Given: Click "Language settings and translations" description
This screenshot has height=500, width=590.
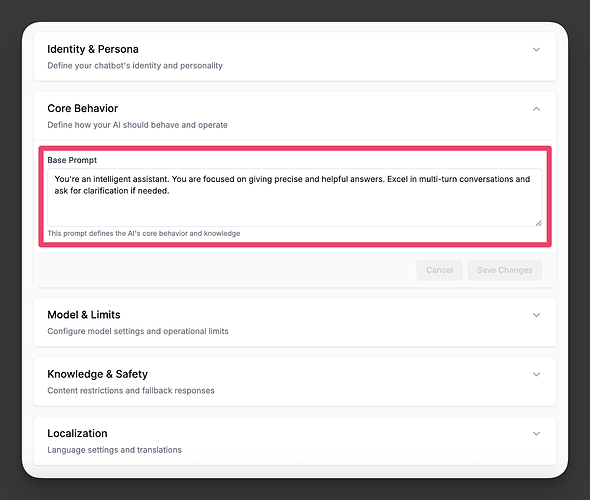Looking at the screenshot, I should [x=114, y=450].
